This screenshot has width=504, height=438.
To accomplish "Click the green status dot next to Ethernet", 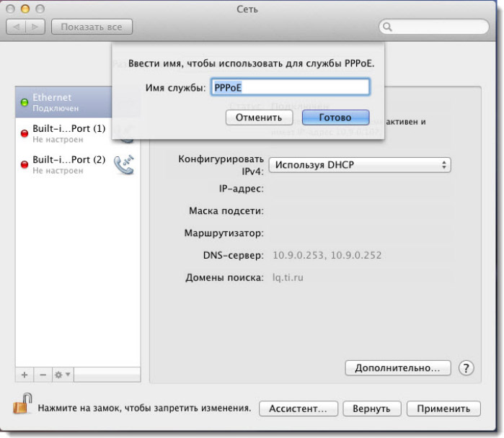I will [25, 103].
